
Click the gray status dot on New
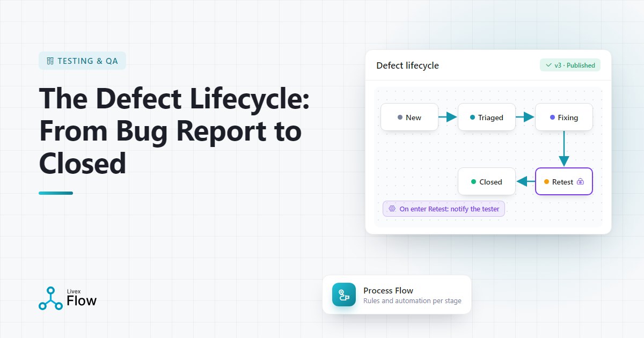[400, 117]
